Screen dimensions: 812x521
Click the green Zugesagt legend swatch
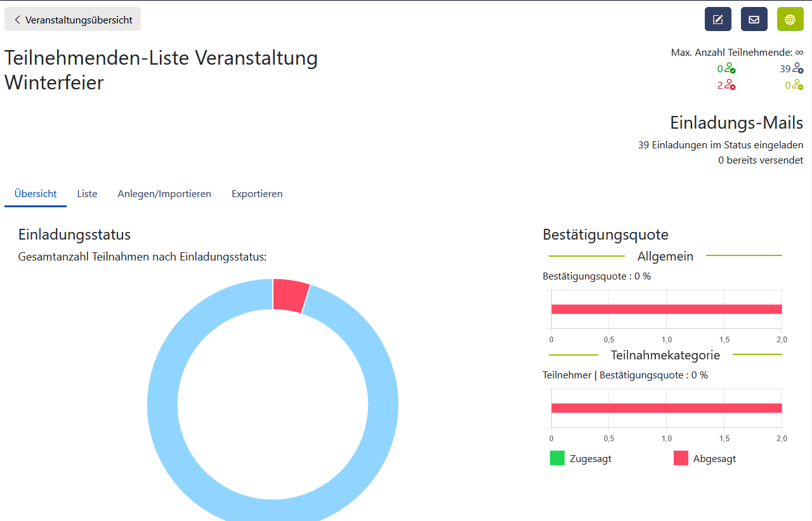[557, 457]
